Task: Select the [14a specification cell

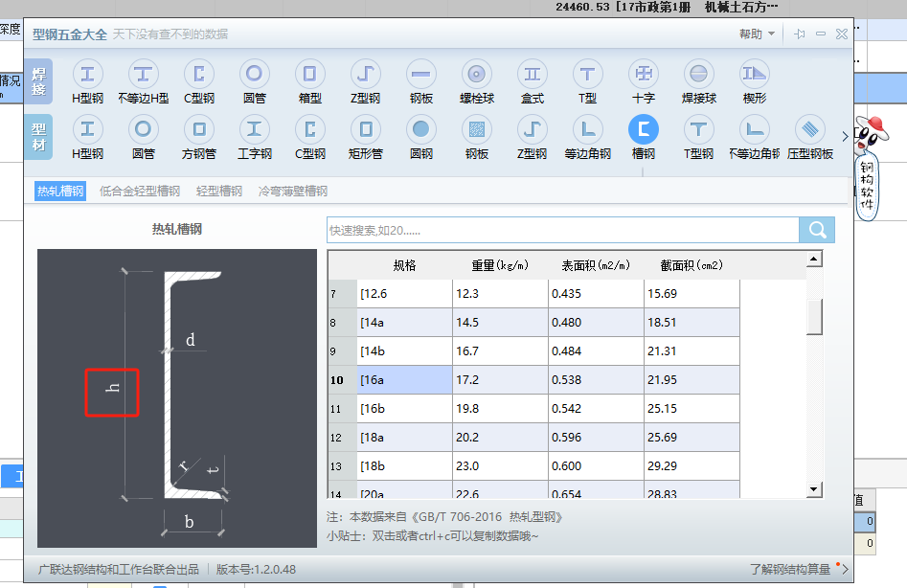Action: [404, 322]
